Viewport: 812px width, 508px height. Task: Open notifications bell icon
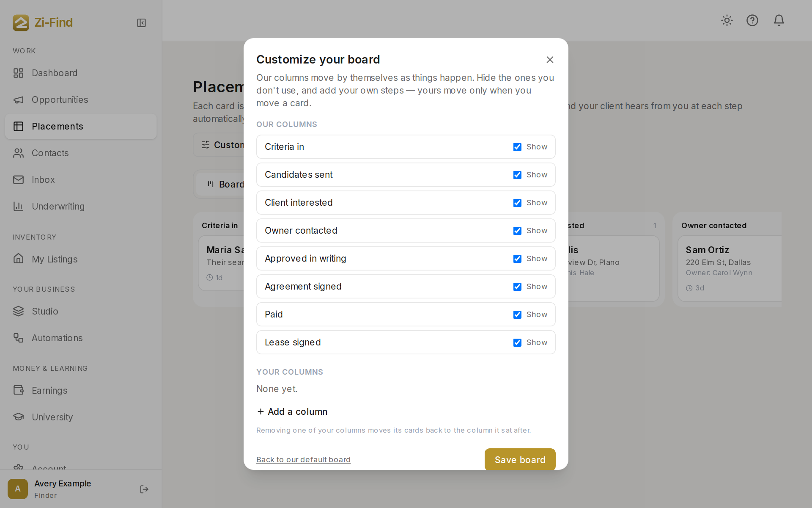pos(779,20)
